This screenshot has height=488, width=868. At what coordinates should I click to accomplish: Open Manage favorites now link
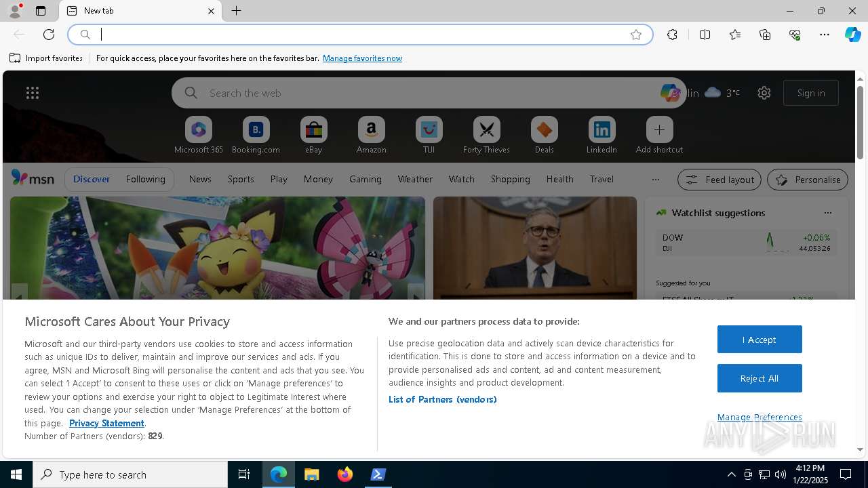pos(362,58)
